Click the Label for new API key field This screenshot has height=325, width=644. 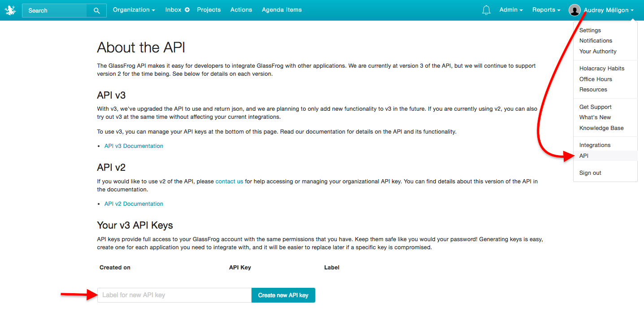(x=174, y=295)
